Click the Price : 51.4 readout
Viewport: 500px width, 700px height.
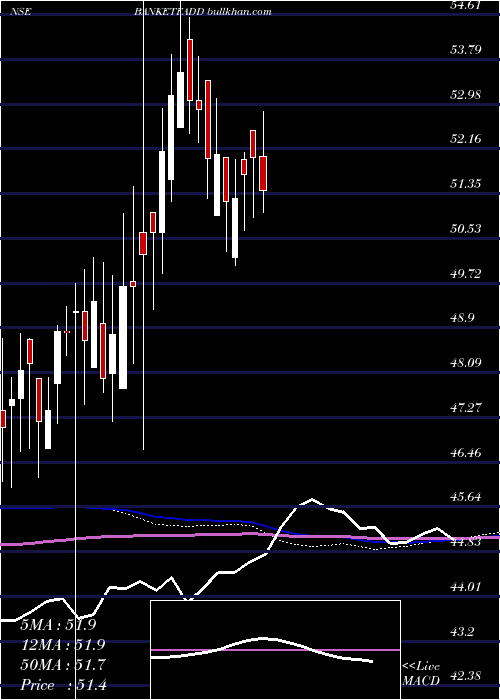click(63, 685)
